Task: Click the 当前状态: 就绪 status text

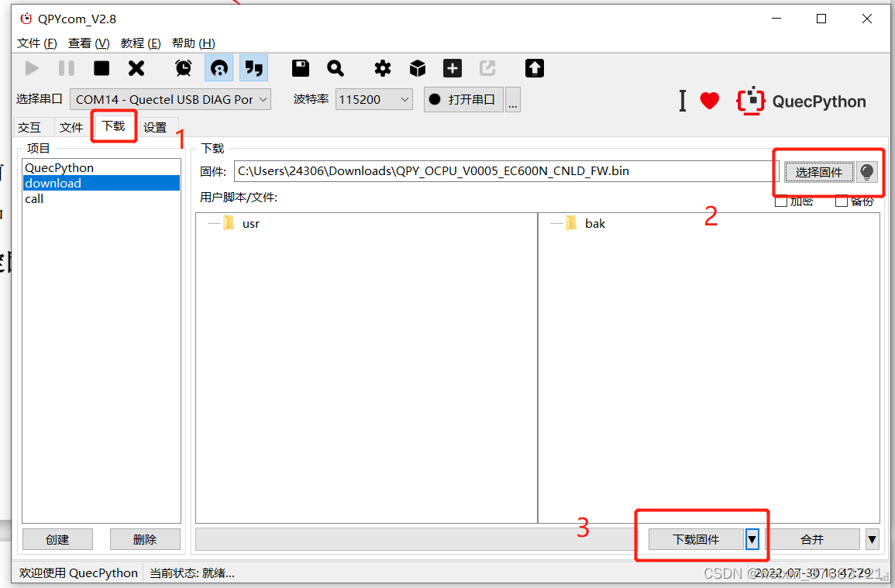Action: click(x=192, y=573)
